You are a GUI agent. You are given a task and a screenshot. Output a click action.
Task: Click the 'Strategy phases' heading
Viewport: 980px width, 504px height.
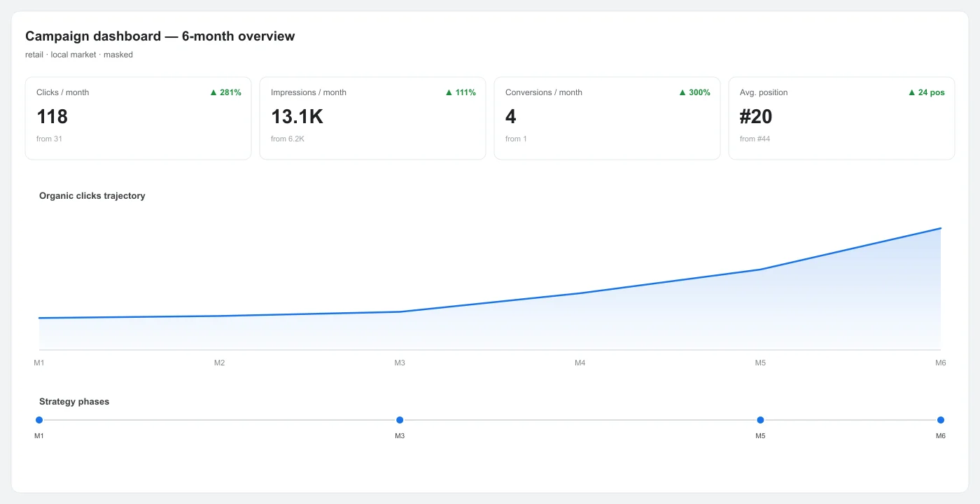74,402
